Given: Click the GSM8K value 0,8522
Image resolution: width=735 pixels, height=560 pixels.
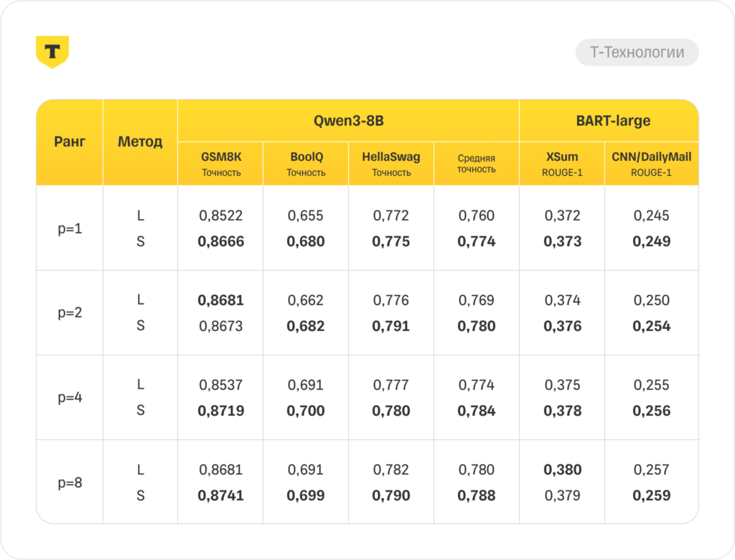Looking at the screenshot, I should coord(221,216).
